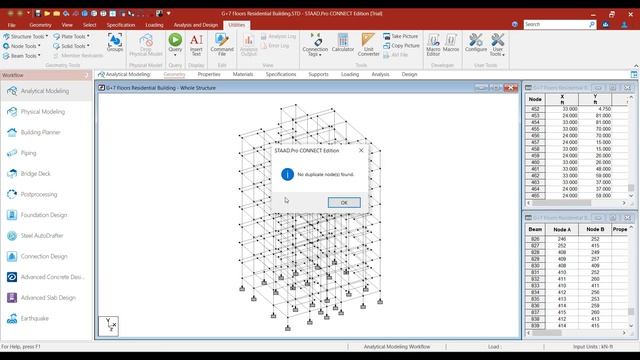Click Take Picture
This screenshot has width=640, height=360.
[x=401, y=36]
